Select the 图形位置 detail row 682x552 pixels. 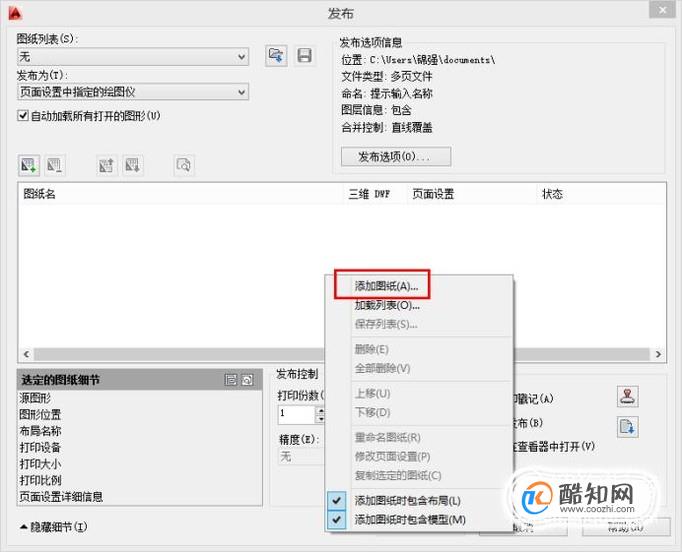tap(140, 415)
